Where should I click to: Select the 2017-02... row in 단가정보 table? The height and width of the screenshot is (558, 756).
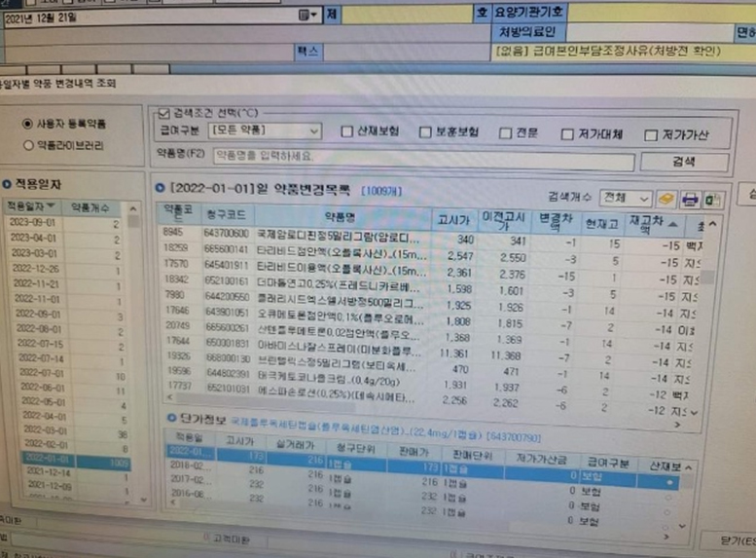(424, 494)
